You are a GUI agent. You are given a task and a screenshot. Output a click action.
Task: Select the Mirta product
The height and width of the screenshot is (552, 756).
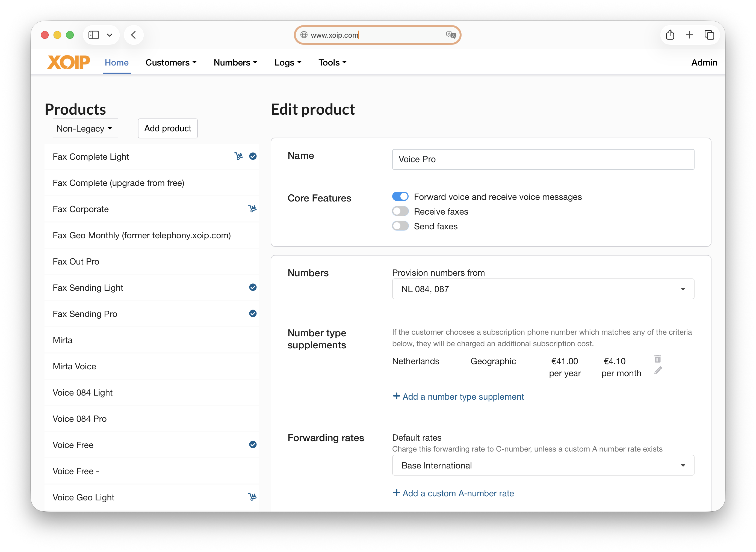[152, 340]
